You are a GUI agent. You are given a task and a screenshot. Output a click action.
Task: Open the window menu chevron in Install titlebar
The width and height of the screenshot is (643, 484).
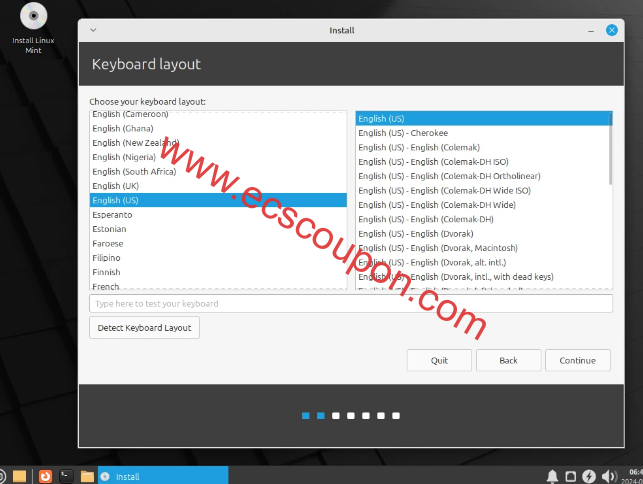tap(93, 30)
